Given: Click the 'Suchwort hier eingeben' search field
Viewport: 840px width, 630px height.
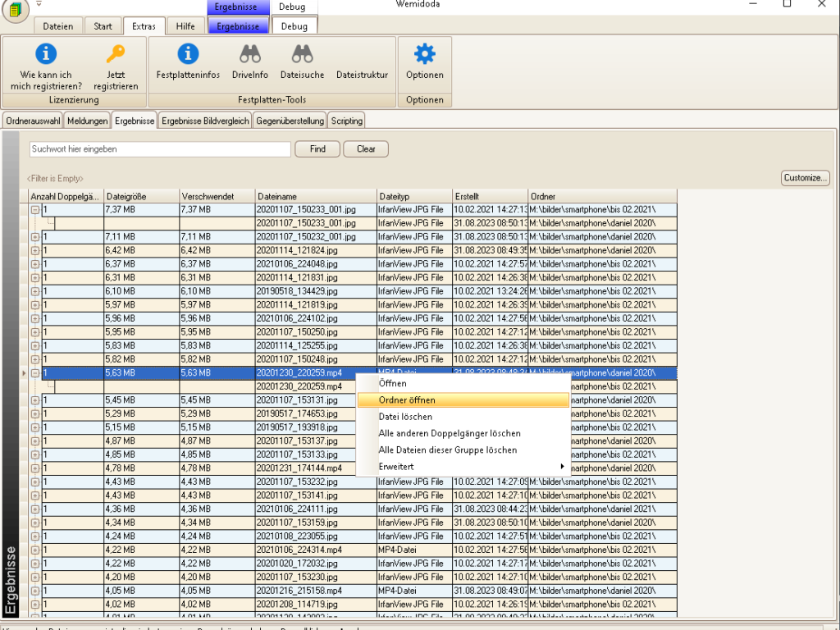Looking at the screenshot, I should coord(160,149).
